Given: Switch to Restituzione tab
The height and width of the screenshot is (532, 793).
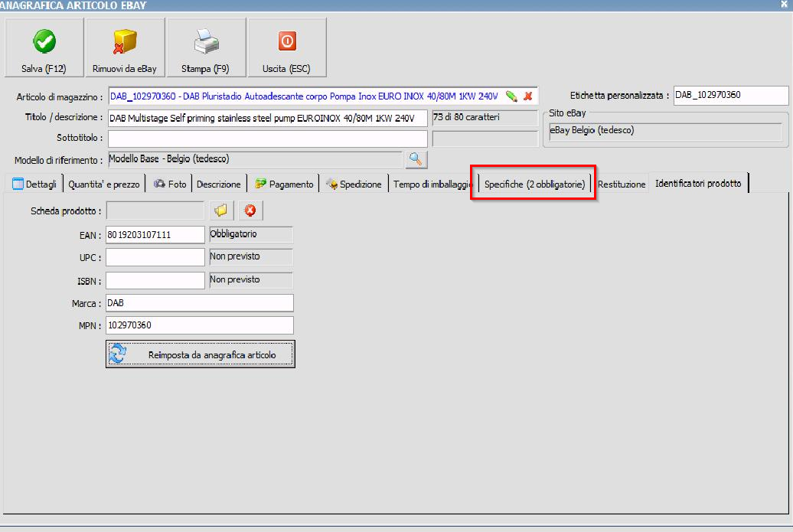Looking at the screenshot, I should pos(622,184).
